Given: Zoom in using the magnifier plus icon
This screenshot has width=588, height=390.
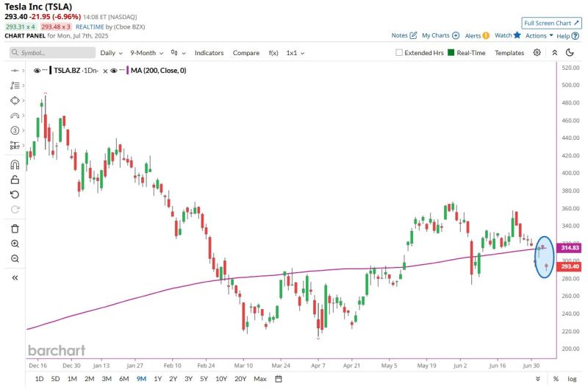Looking at the screenshot, I should click(x=15, y=244).
